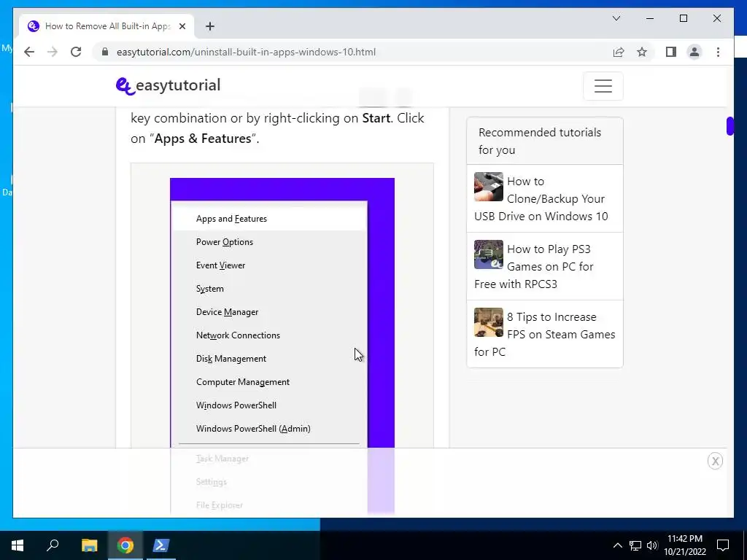Open '8 Tips to Increase FPS' tutorial
The width and height of the screenshot is (747, 560).
click(545, 334)
